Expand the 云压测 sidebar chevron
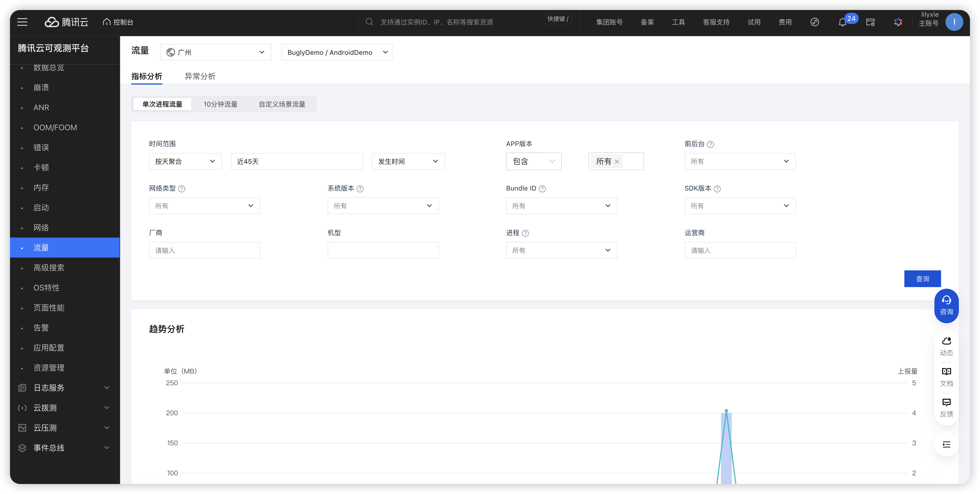This screenshot has width=980, height=494. click(x=107, y=428)
